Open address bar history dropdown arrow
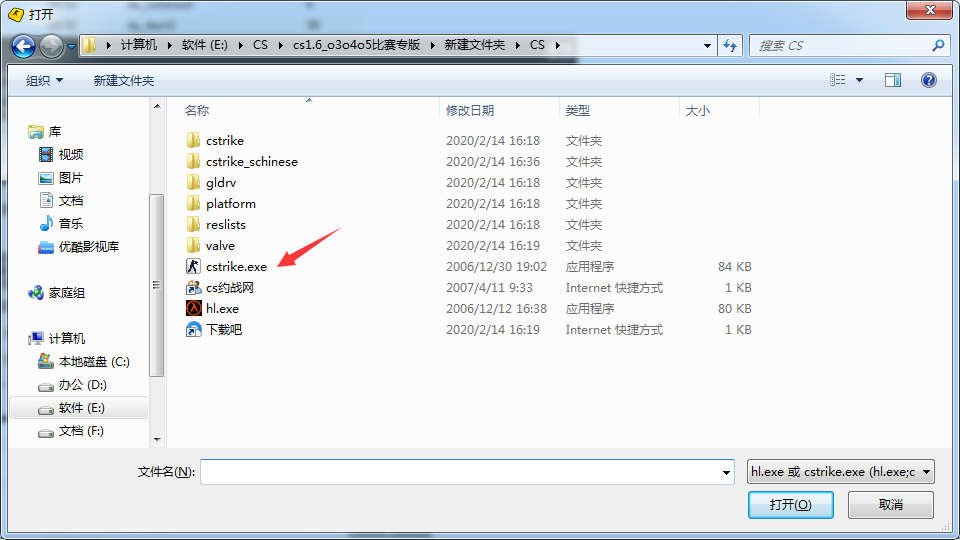960x540 pixels. click(707, 45)
